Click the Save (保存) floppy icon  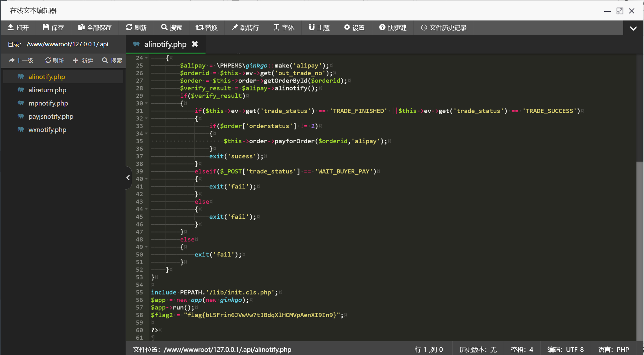pos(46,27)
